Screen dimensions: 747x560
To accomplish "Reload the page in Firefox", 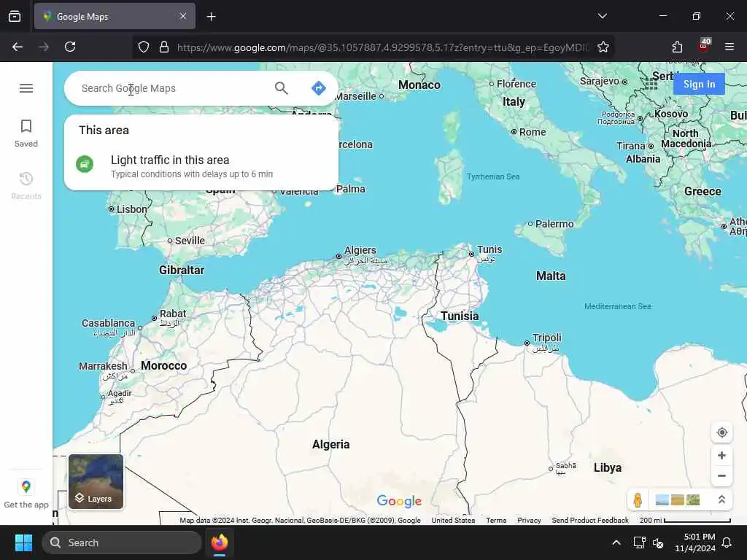I will pyautogui.click(x=70, y=47).
